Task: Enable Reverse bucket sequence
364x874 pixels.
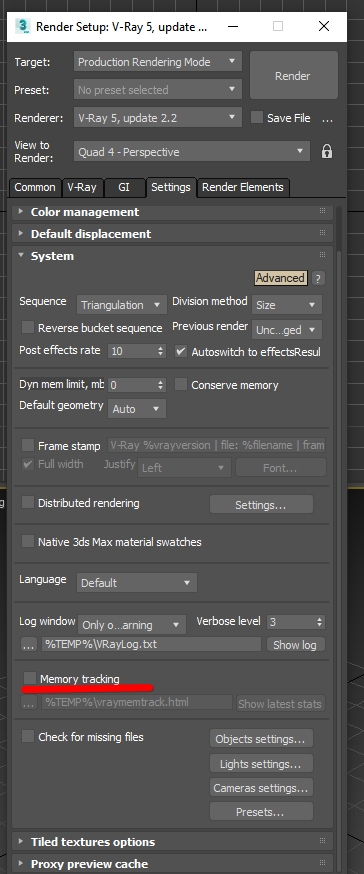Action: [x=27, y=328]
